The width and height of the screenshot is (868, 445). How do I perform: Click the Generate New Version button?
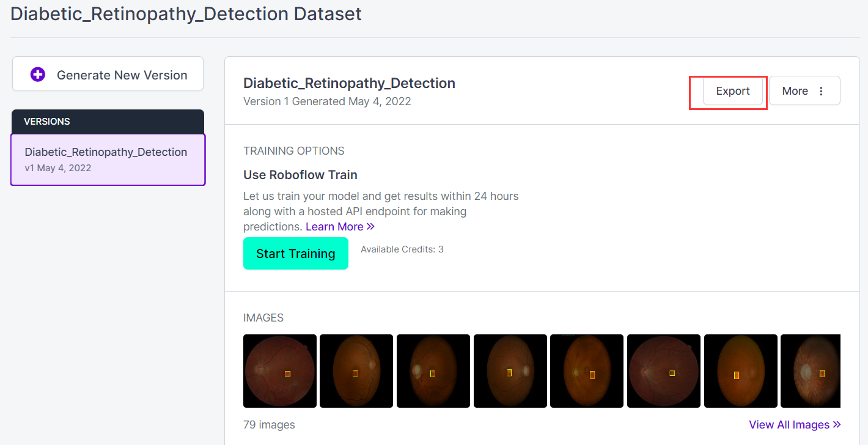tap(108, 74)
